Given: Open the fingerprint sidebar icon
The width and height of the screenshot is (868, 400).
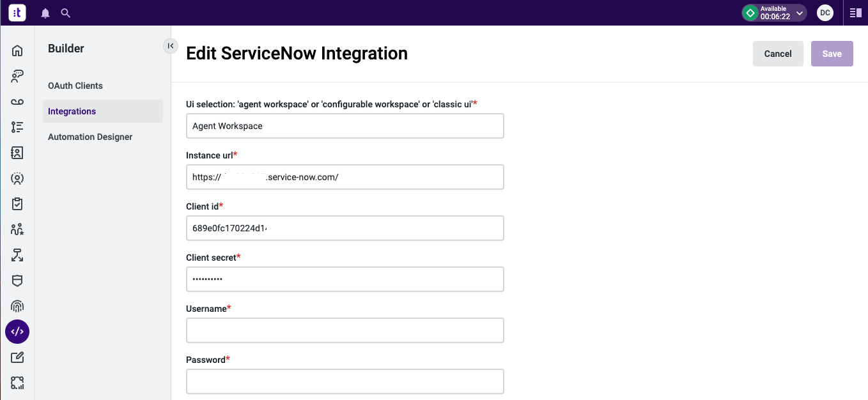Looking at the screenshot, I should tap(17, 306).
